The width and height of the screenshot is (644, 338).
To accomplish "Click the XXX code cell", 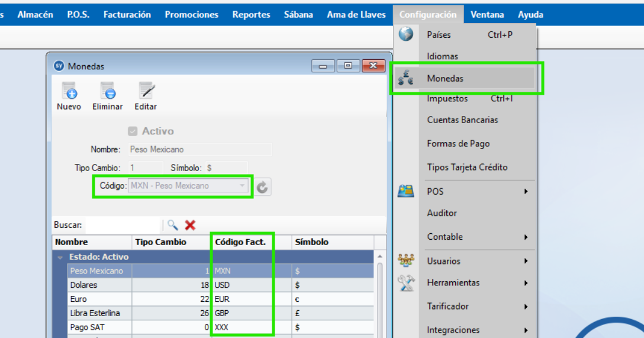I will (x=252, y=327).
